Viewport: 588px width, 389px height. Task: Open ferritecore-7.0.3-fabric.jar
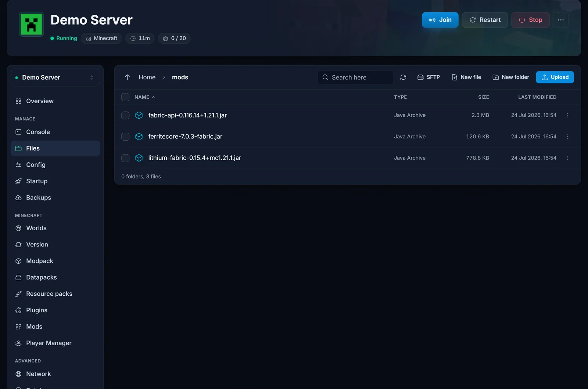pos(185,137)
